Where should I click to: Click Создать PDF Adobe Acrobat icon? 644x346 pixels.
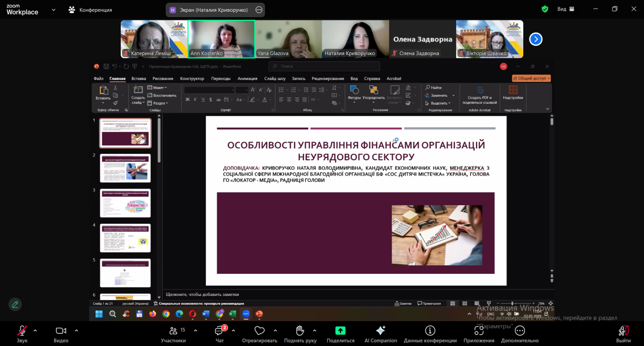coord(480,90)
